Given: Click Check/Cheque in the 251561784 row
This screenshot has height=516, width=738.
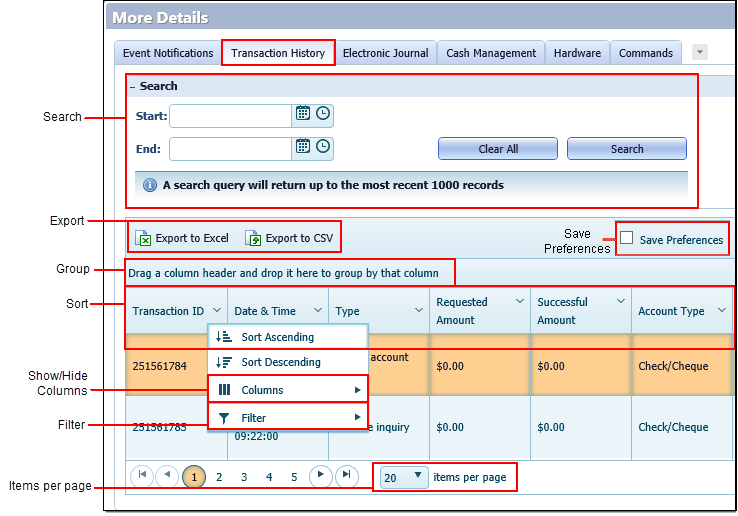Looking at the screenshot, I should 673,366.
